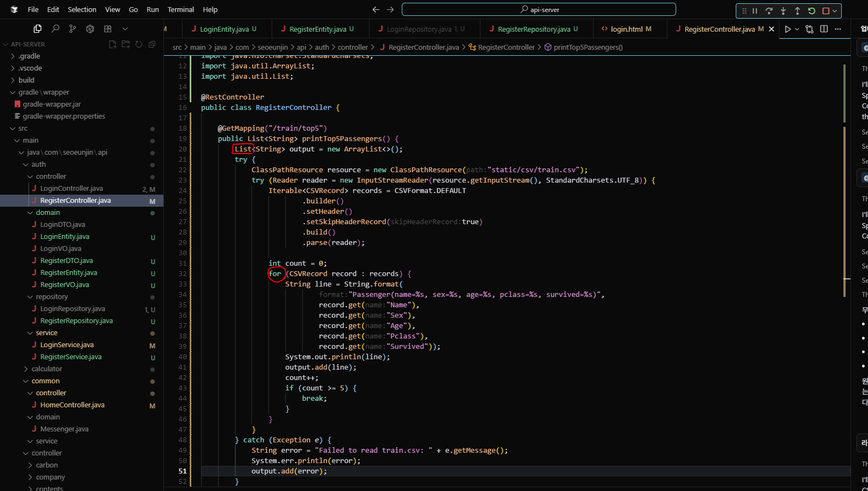868x491 pixels.
Task: Switch to the login.html tab
Action: [626, 29]
